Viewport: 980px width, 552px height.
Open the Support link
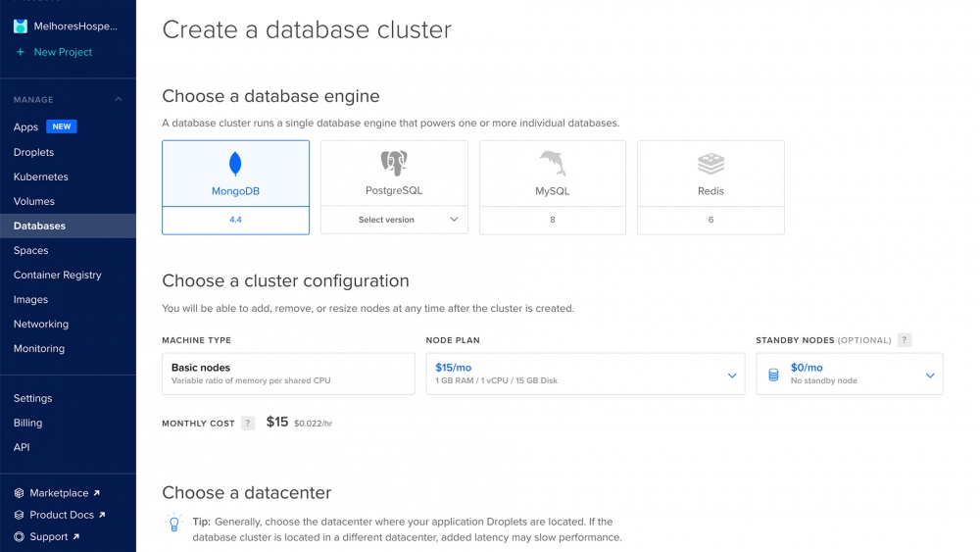(49, 536)
